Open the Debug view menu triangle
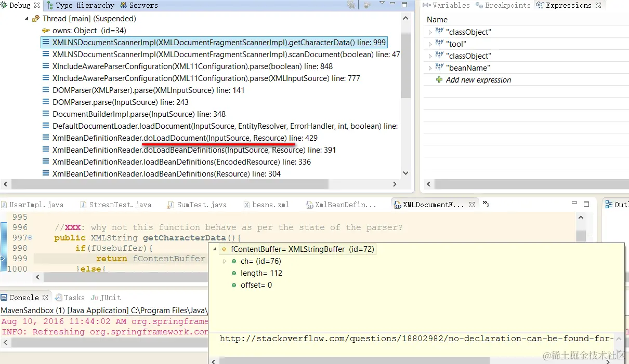This screenshot has height=364, width=629. pos(382,3)
